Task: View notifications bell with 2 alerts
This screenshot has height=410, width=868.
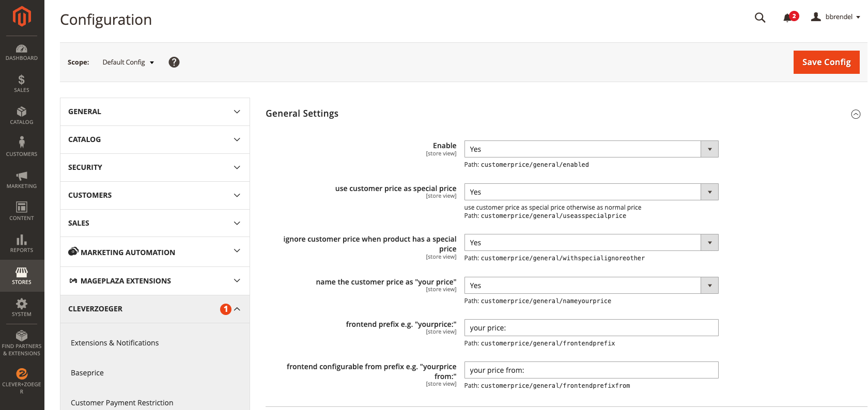Action: coord(790,17)
